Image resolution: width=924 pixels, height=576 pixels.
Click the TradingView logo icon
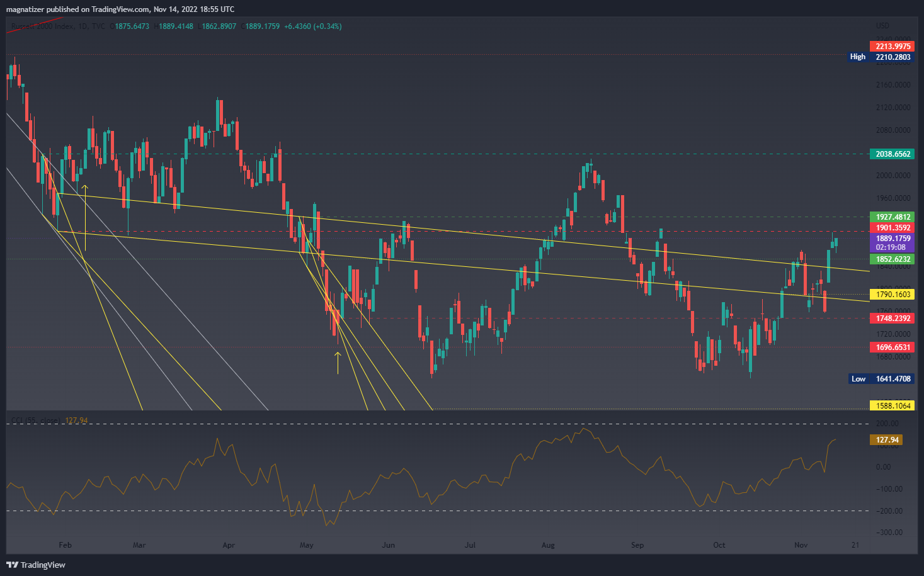(12, 565)
